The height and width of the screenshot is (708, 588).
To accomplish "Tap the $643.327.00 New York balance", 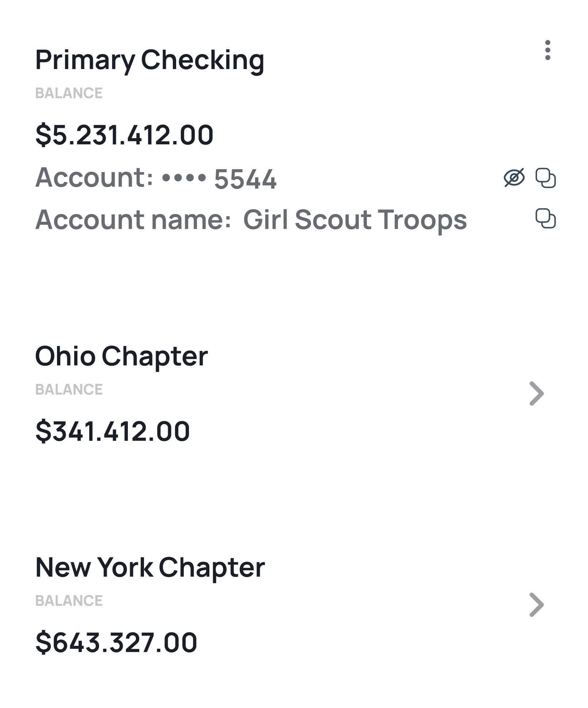I will click(116, 643).
